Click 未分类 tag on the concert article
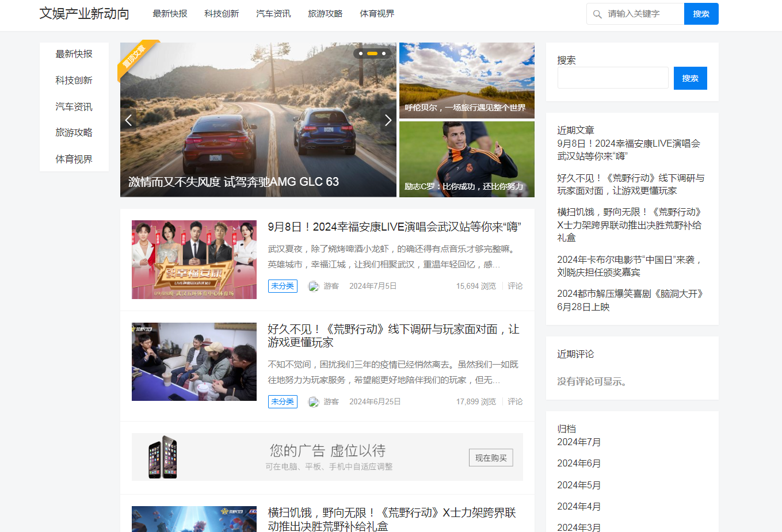This screenshot has height=532, width=782. (x=283, y=286)
